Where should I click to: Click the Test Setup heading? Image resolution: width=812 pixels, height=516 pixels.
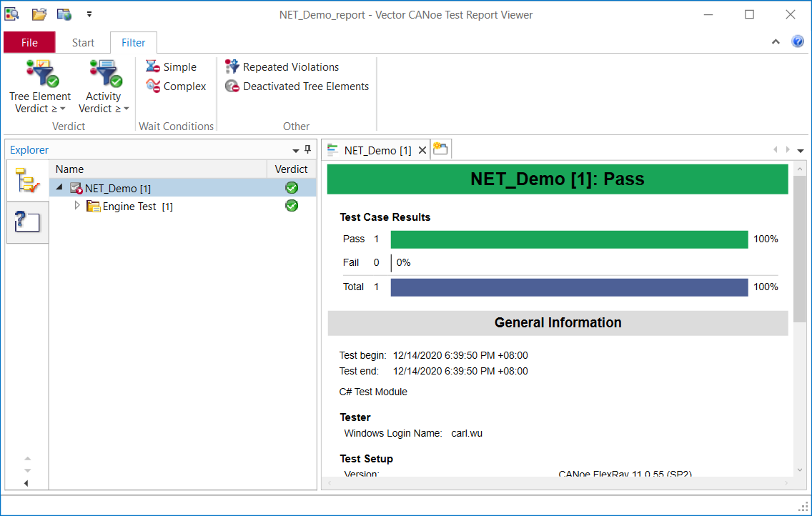click(366, 459)
